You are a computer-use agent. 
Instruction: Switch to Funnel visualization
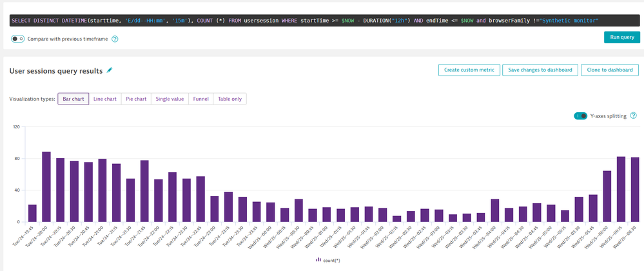point(201,99)
